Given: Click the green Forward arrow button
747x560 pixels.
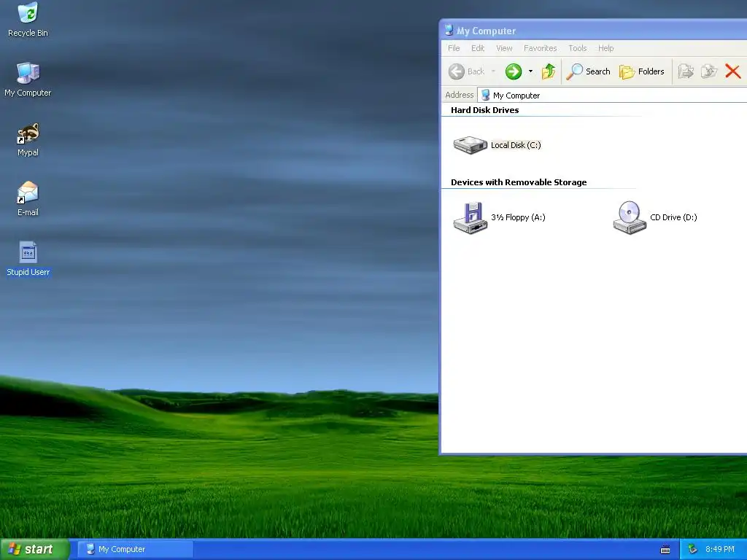Looking at the screenshot, I should 514,71.
